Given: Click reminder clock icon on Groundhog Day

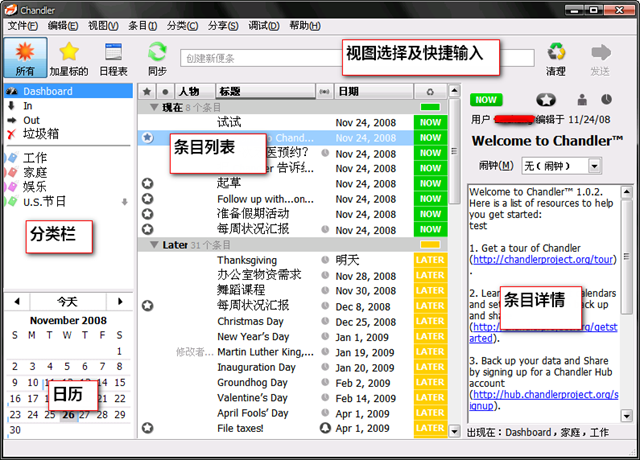Looking at the screenshot, I should click(325, 382).
